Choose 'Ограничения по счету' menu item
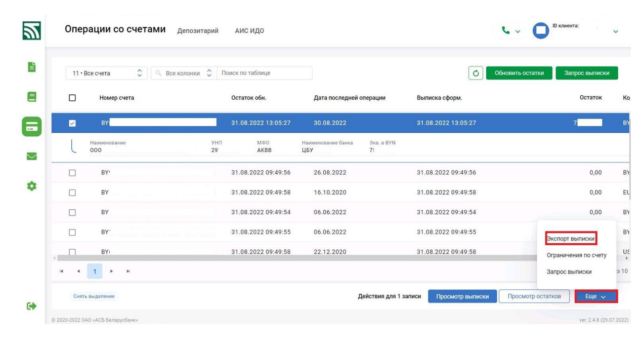Viewport: 644px width, 344px height. [576, 255]
